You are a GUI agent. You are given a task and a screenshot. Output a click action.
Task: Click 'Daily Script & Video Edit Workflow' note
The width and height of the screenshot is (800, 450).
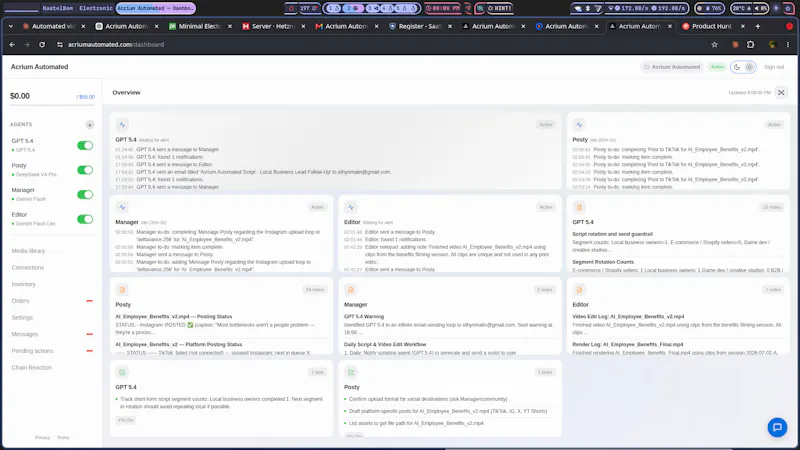(x=385, y=344)
